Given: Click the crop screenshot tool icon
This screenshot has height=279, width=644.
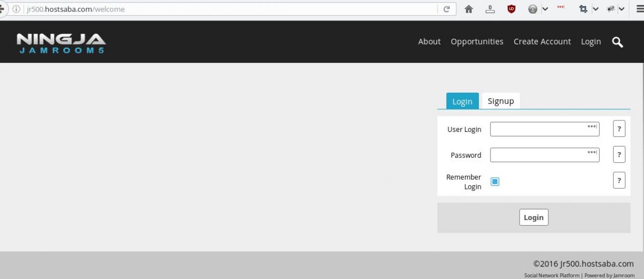Looking at the screenshot, I should pyautogui.click(x=583, y=9).
